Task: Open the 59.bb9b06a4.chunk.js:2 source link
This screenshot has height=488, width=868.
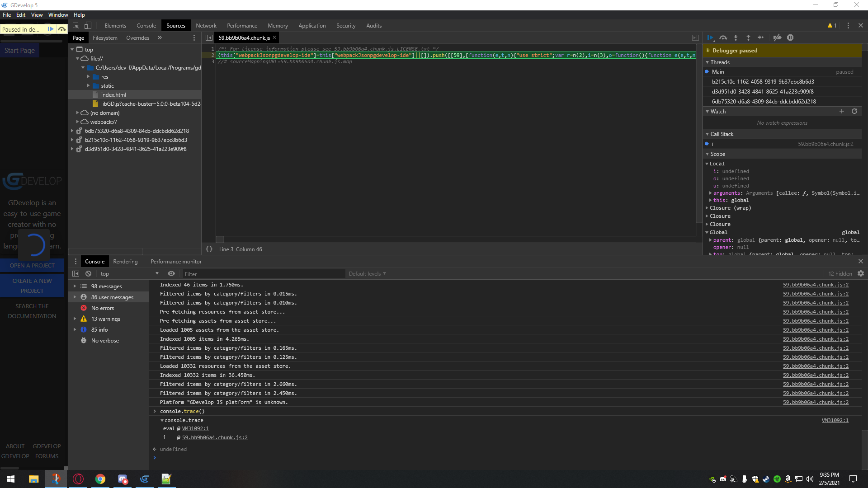Action: pos(816,285)
